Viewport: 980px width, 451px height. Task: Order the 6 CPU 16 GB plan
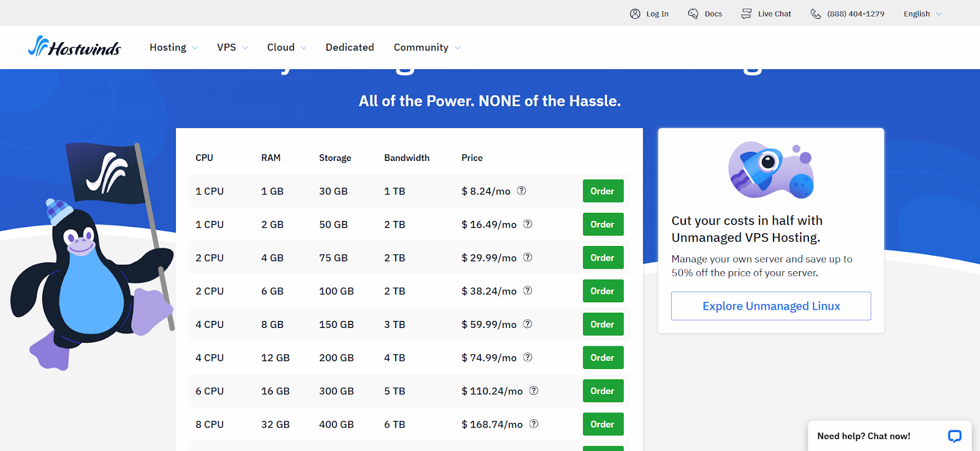coord(603,390)
